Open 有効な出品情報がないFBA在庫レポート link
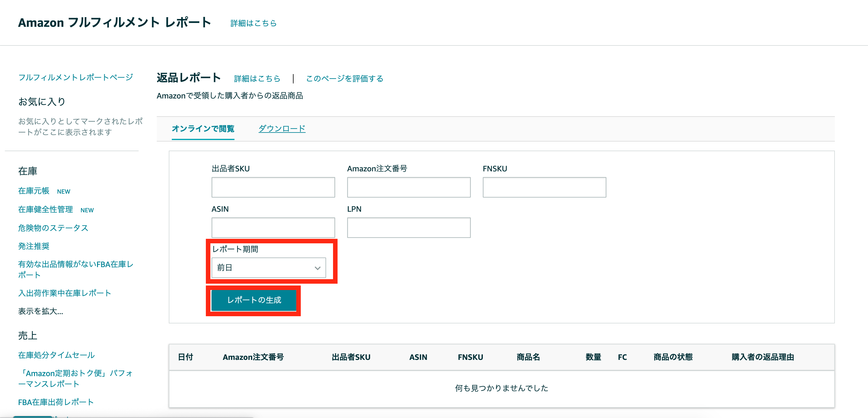 pos(76,270)
